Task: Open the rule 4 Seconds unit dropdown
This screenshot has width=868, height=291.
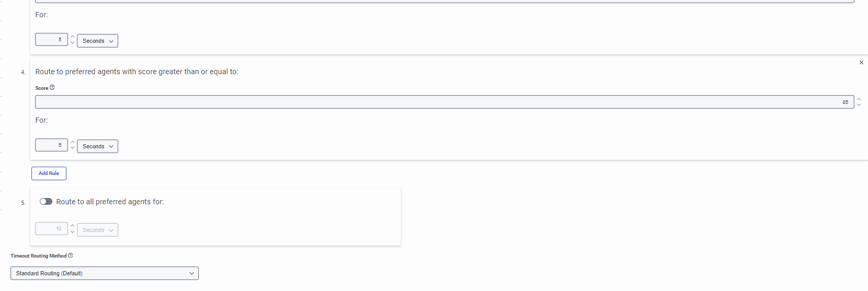Action: point(97,146)
